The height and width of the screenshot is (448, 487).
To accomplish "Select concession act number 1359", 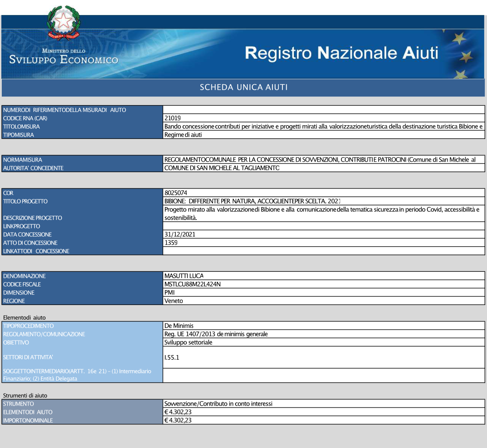I will point(171,243).
